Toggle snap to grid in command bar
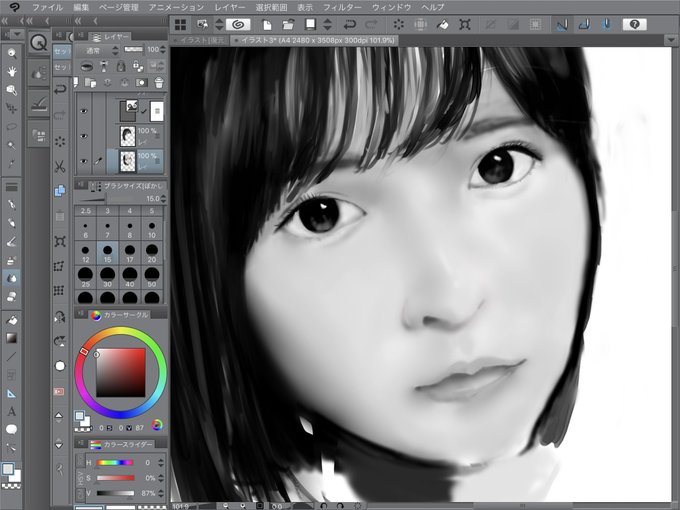This screenshot has width=680, height=510. 606,25
